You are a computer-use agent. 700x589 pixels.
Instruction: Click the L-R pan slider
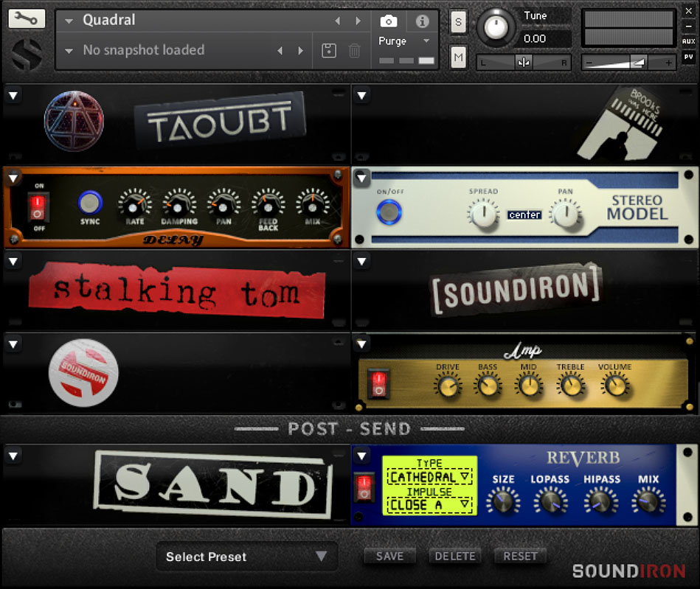pyautogui.click(x=523, y=63)
